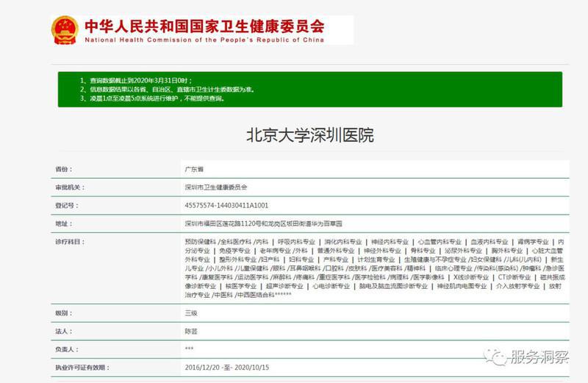Click the national emblem logo in header
Viewport: 588px width, 383px height.
[65, 30]
